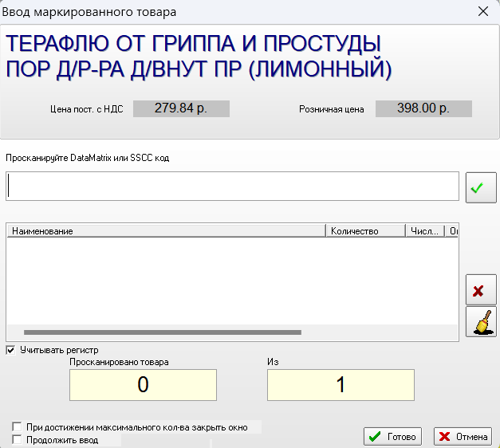Click supplier price 279.84 р.
This screenshot has width=500, height=448.
coord(181,108)
